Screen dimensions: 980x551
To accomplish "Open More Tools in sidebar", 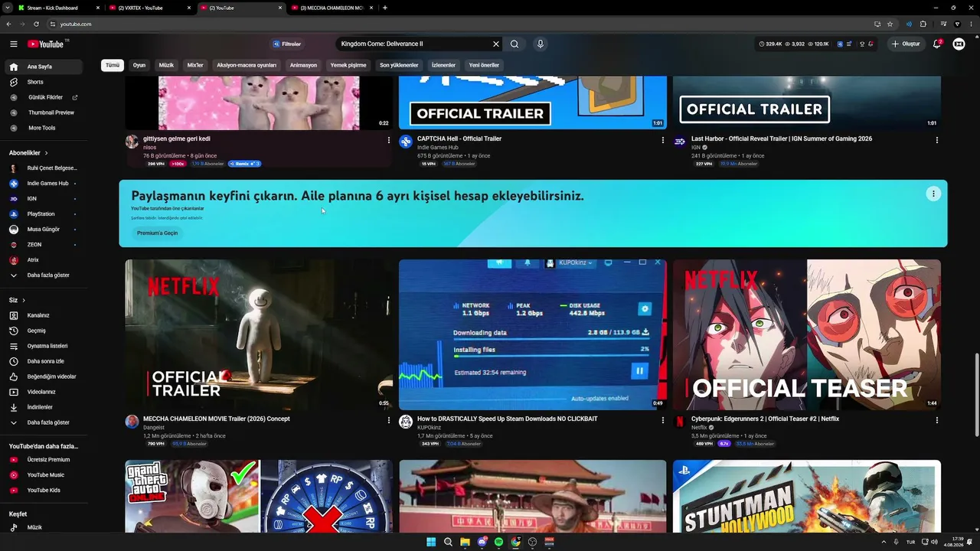I will [x=42, y=128].
